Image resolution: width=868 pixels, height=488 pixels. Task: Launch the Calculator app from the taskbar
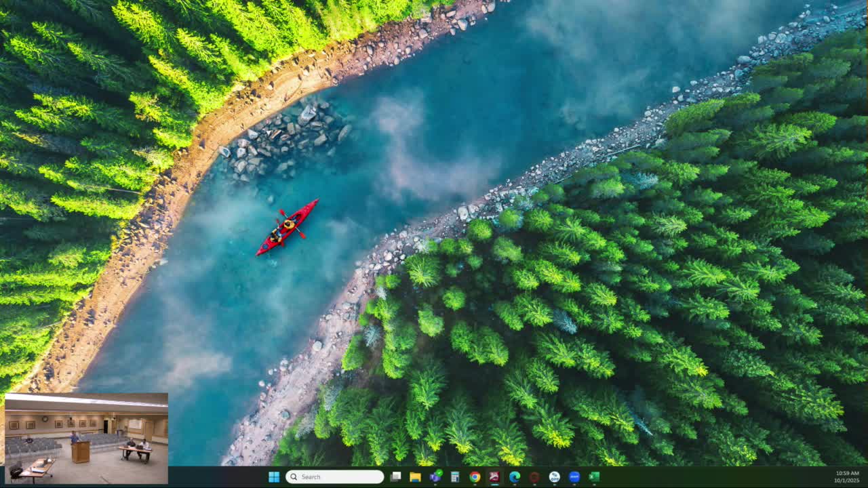click(x=455, y=477)
